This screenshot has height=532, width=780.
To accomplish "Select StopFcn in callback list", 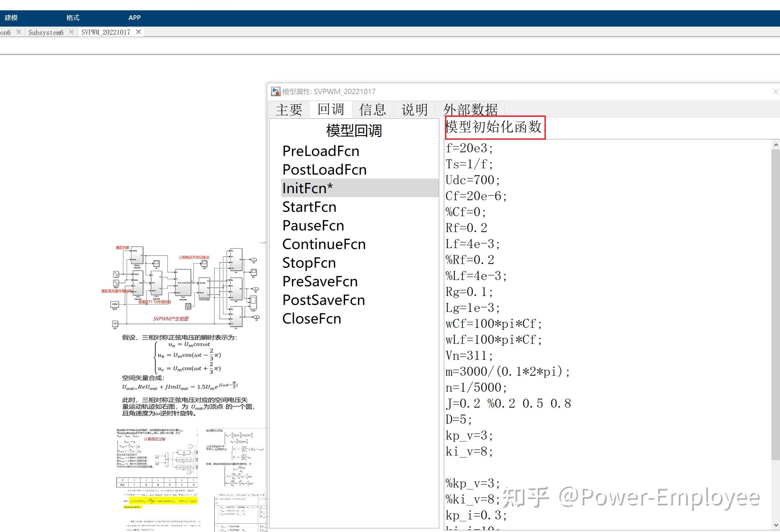I will 309,263.
